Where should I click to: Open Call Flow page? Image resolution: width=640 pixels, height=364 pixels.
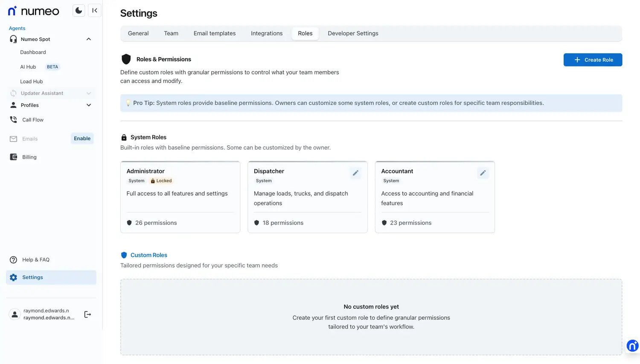[x=33, y=120]
